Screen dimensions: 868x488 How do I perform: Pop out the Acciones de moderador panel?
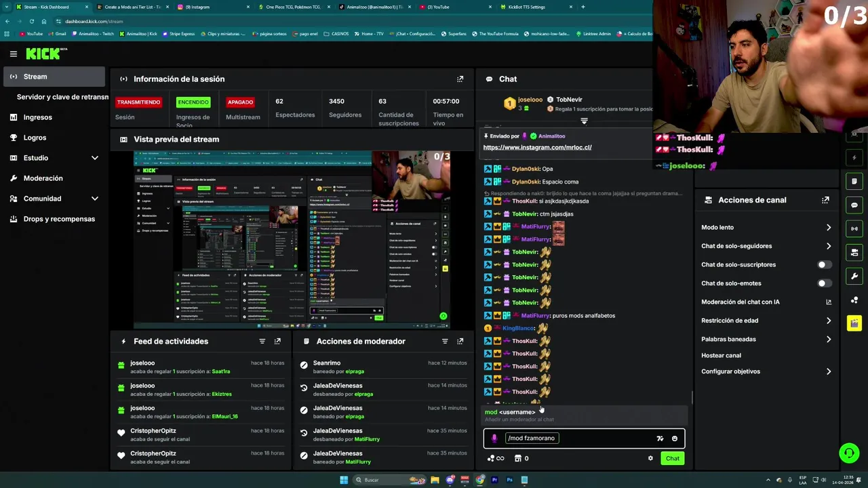click(460, 342)
